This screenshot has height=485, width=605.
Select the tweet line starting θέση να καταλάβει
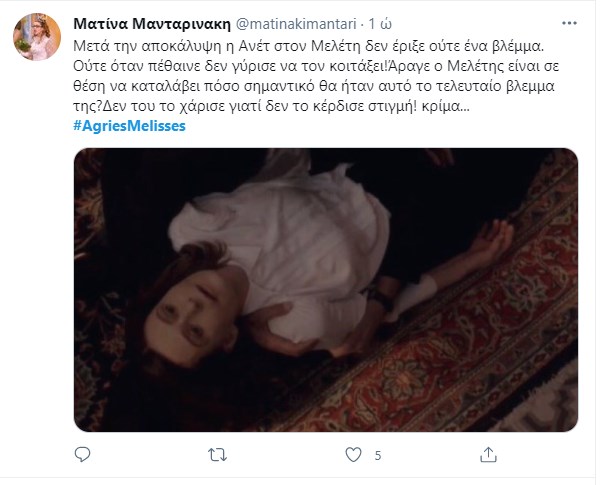point(314,86)
